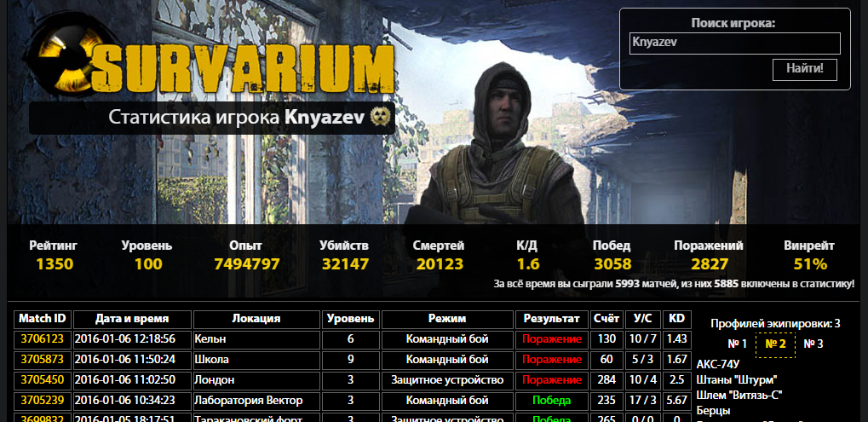Screen dimensions: 868x422
Task: Click the У/С column header
Action: [643, 319]
